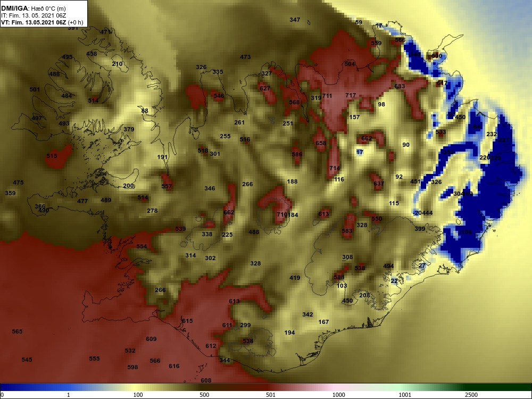Screen dimensions: 532x399
Task: Select the legend label '500'
Action: (204, 395)
